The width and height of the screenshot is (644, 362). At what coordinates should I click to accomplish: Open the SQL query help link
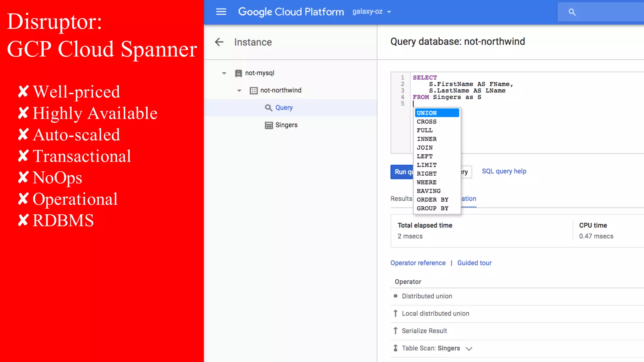pos(504,171)
